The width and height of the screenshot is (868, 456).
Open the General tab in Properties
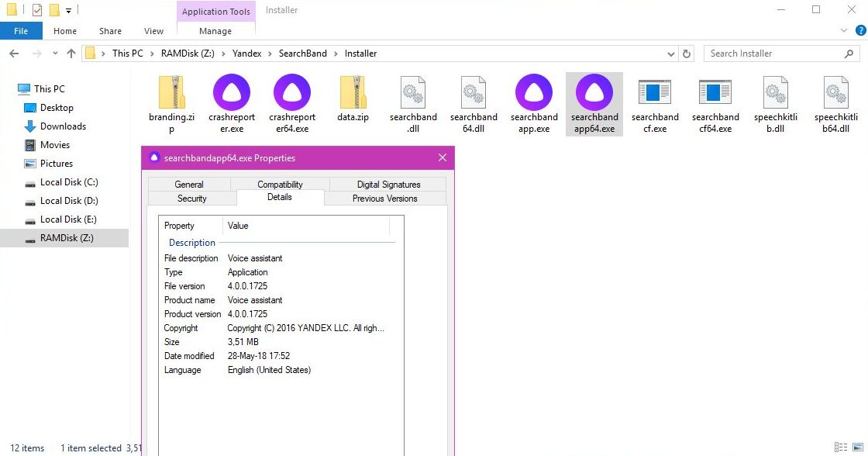pyautogui.click(x=189, y=184)
